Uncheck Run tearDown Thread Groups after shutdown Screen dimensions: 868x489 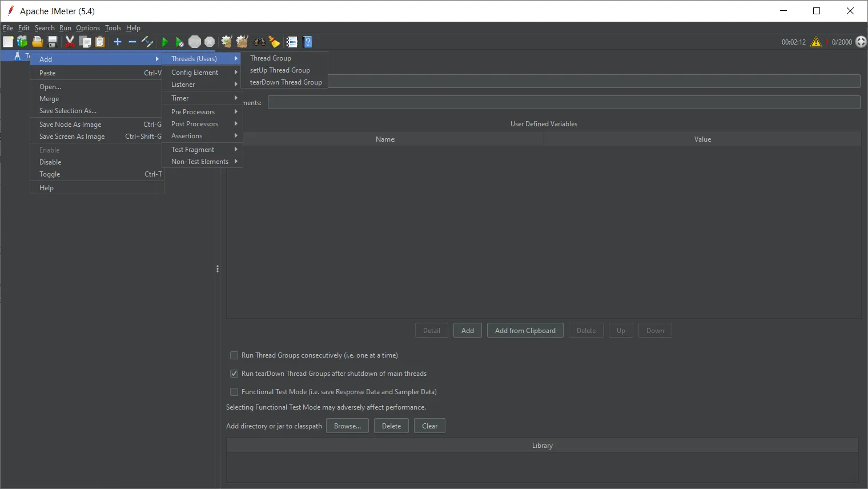point(234,374)
